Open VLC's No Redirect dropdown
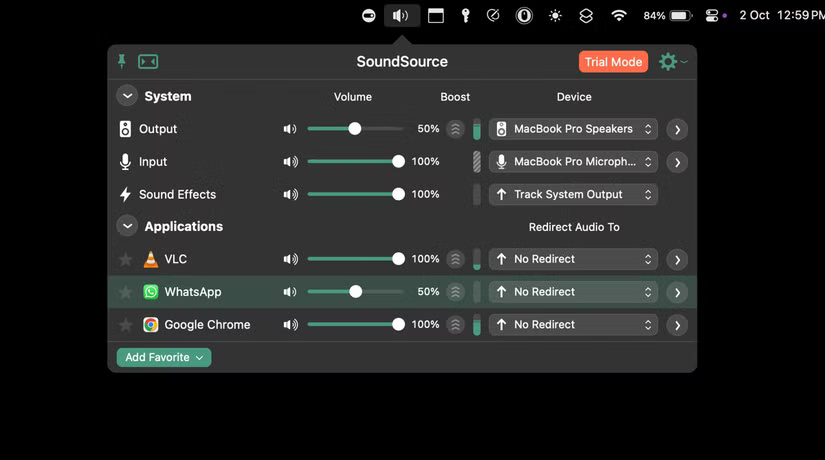Screen dimensions: 825x460 coord(573,259)
